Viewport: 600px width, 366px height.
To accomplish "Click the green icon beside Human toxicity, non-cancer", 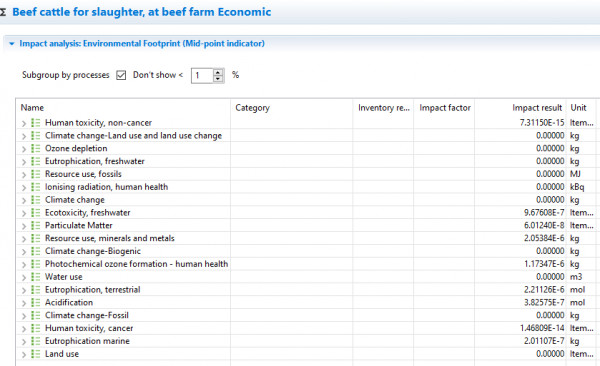I will click(x=36, y=123).
